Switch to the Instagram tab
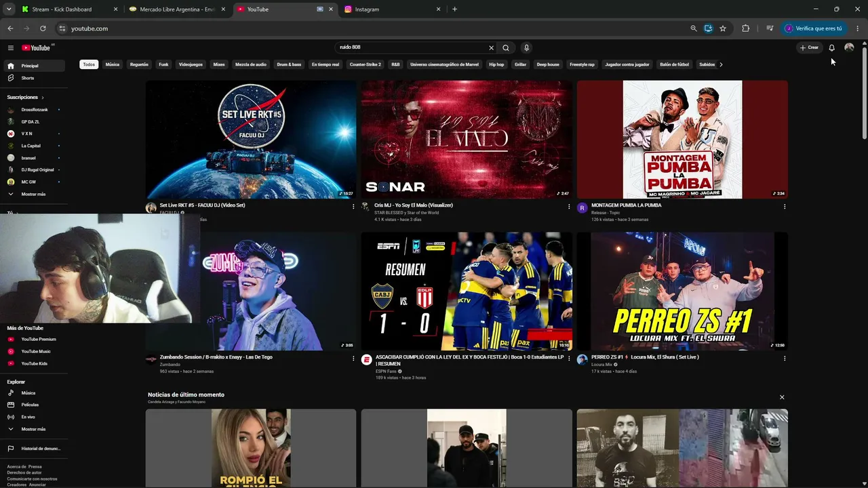This screenshot has height=488, width=868. (392, 9)
